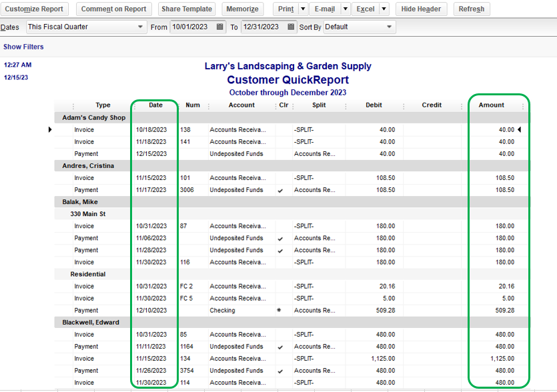Expand the Excel dropdown arrow

pyautogui.click(x=384, y=9)
